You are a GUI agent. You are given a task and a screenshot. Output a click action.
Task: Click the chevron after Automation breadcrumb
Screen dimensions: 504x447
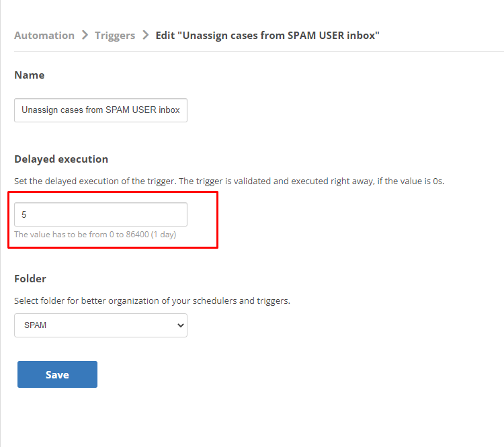click(x=85, y=35)
